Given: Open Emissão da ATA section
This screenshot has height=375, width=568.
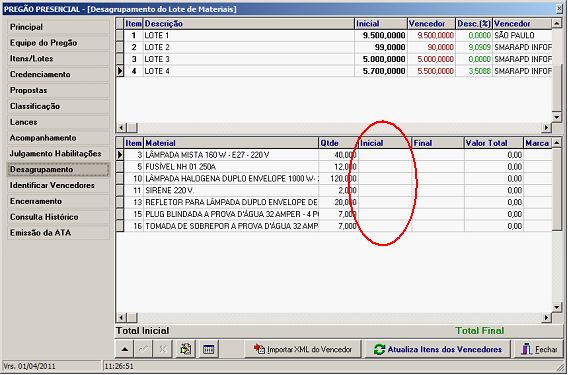Looking at the screenshot, I should pos(58,233).
